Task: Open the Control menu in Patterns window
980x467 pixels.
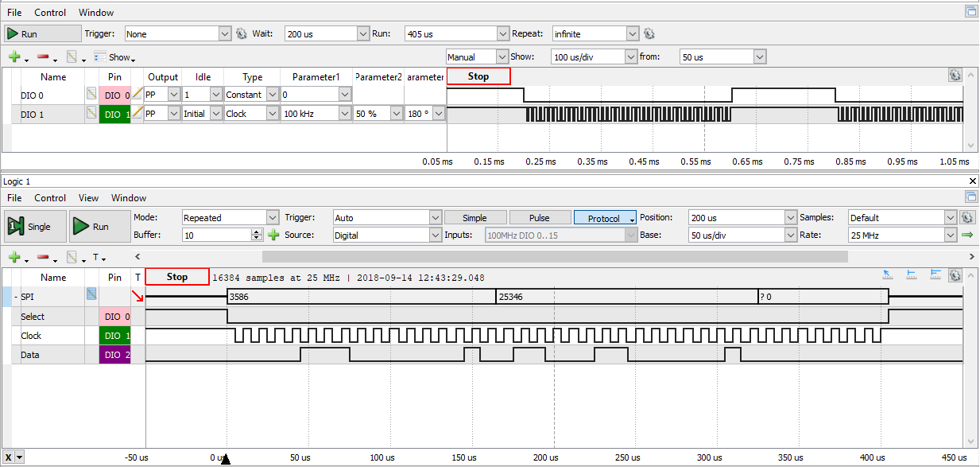Action: tap(50, 13)
